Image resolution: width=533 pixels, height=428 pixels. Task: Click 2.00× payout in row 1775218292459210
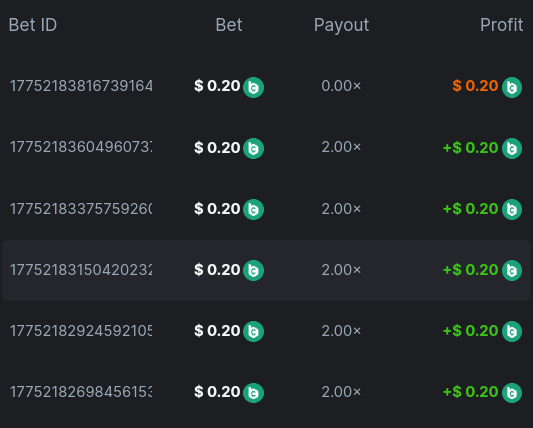point(341,331)
